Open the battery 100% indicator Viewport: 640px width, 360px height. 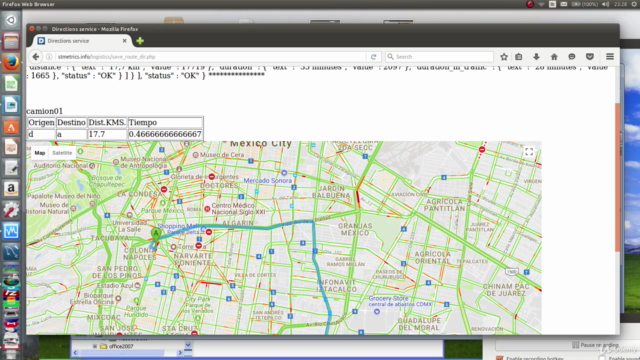[584, 4]
